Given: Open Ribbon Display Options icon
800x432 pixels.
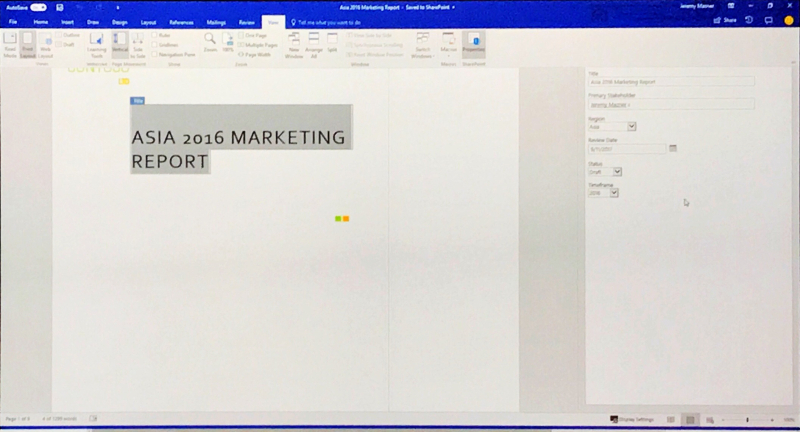Looking at the screenshot, I should [731, 6].
